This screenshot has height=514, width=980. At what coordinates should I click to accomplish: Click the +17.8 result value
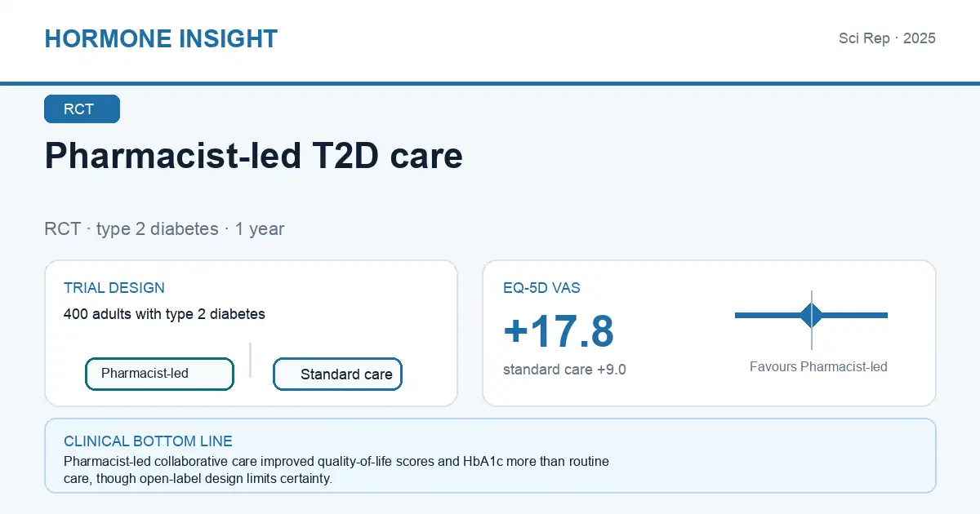[559, 331]
